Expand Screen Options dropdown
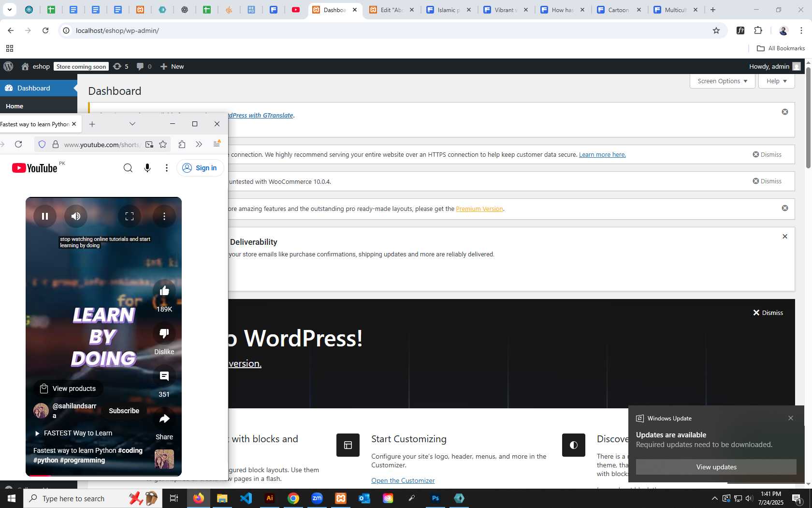Screen dimensions: 812x508 [722, 81]
